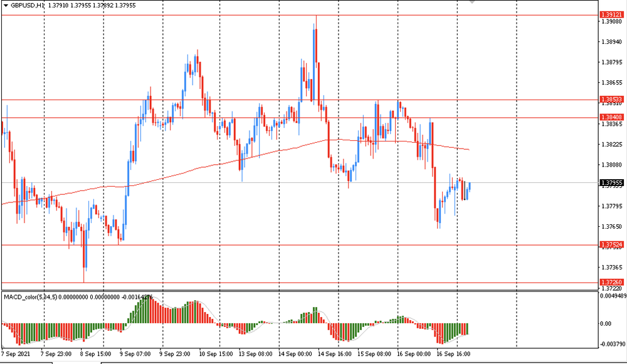Click the 14 Sep 16:00 time label
Image resolution: width=627 pixels, height=364 pixels.
[x=335, y=354]
